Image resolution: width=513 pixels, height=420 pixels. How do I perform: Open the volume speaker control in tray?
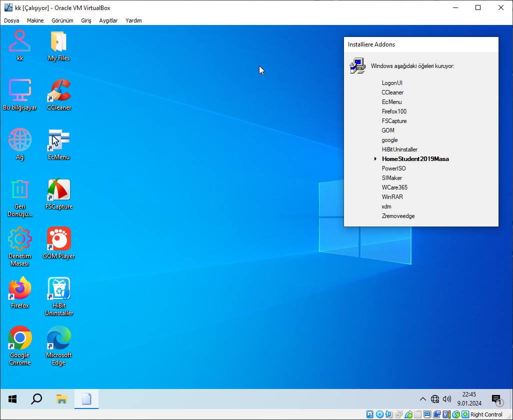coord(446,398)
